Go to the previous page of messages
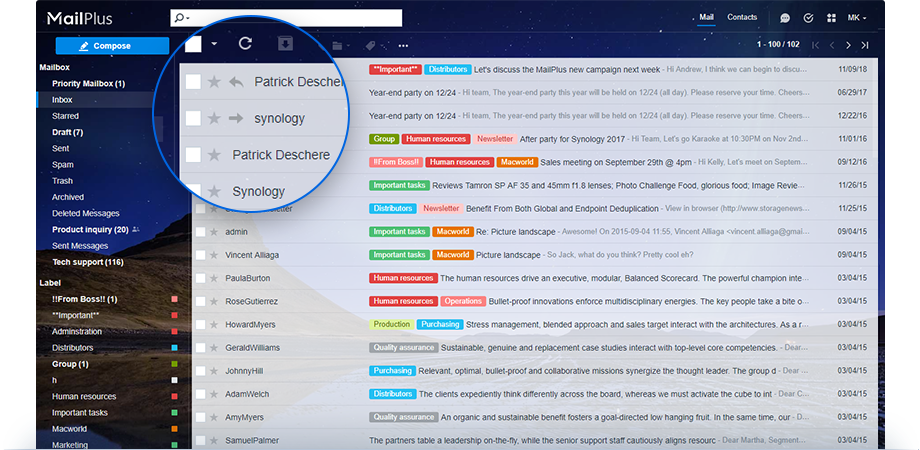The image size is (920, 450). pos(832,45)
